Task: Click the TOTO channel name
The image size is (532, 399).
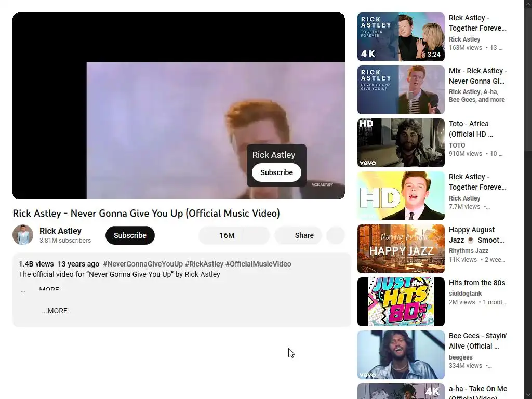Action: pos(457,145)
